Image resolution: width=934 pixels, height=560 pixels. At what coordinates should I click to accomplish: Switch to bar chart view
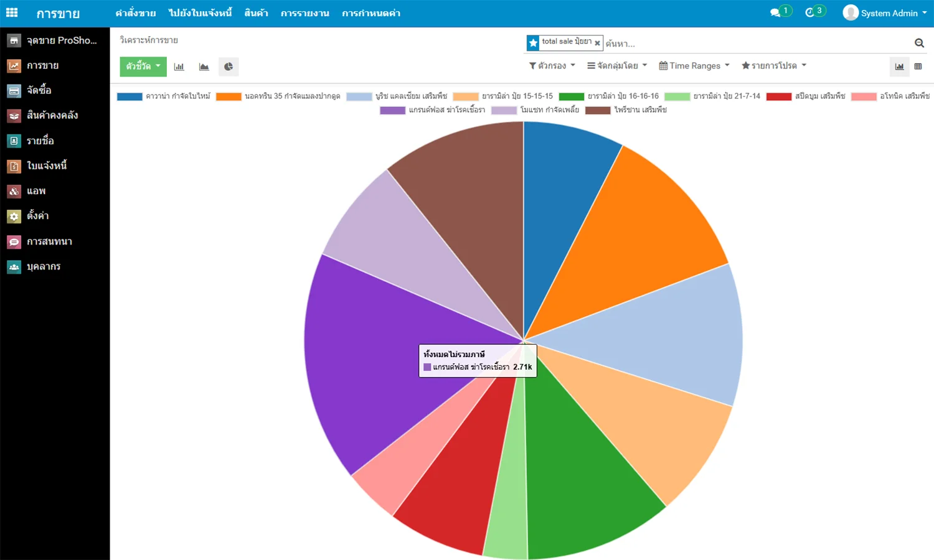pos(179,67)
